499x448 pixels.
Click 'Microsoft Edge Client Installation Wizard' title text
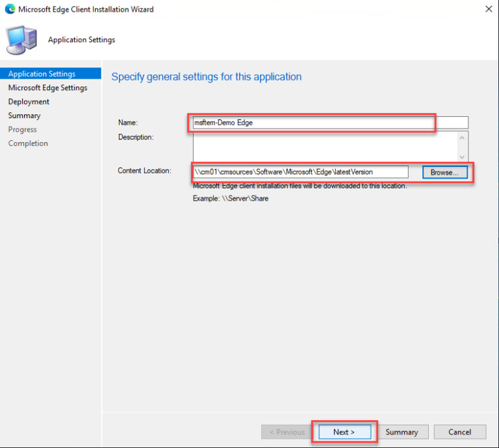[x=86, y=9]
